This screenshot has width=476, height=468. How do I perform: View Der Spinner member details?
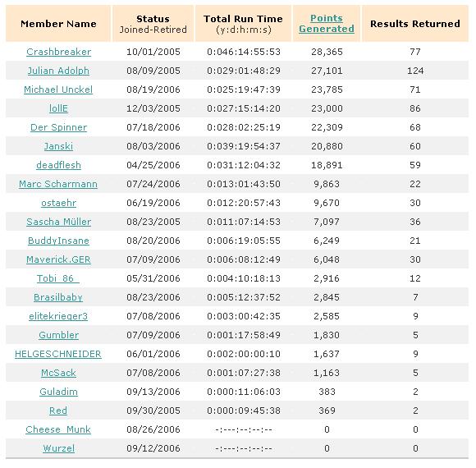point(58,127)
